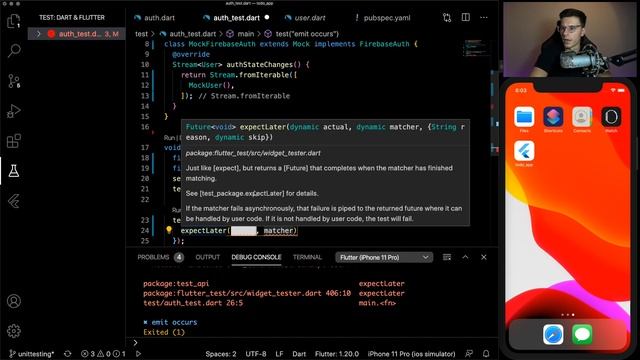Click the unittesting branch in status bar
Screen dimensions: 640x360
click(x=31, y=354)
